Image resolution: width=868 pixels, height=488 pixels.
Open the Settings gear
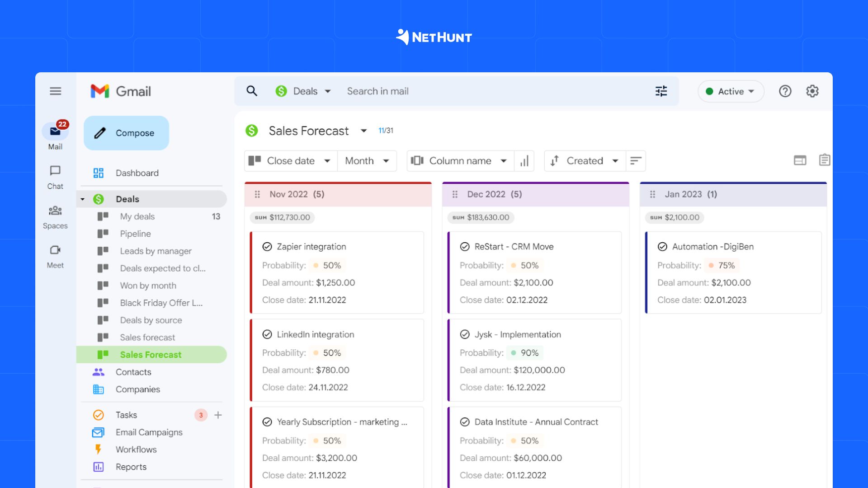tap(812, 91)
